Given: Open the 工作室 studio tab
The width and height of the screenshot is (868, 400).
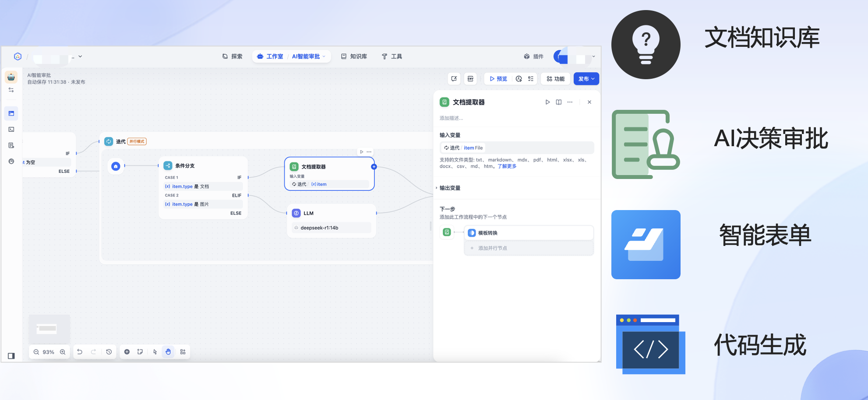Looking at the screenshot, I should pos(270,56).
